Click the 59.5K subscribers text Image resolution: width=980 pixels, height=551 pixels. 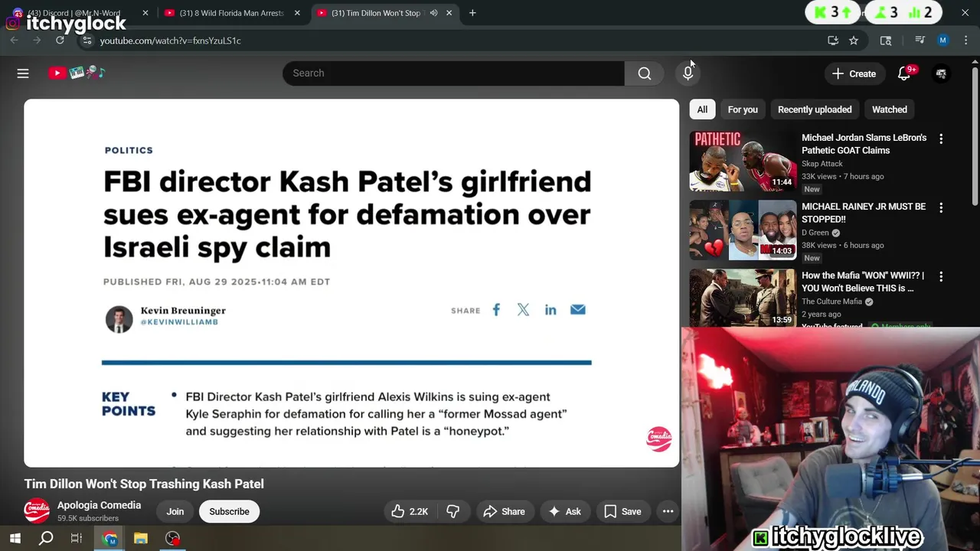click(x=88, y=518)
